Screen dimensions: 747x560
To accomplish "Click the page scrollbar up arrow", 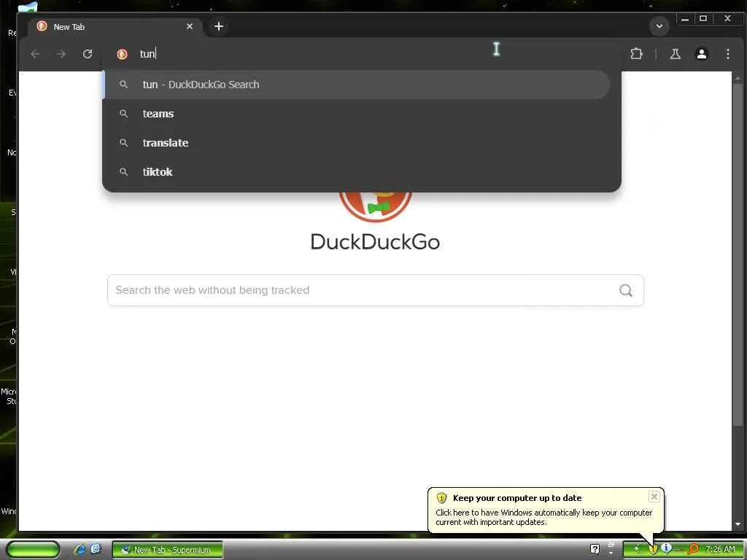I will (x=738, y=78).
